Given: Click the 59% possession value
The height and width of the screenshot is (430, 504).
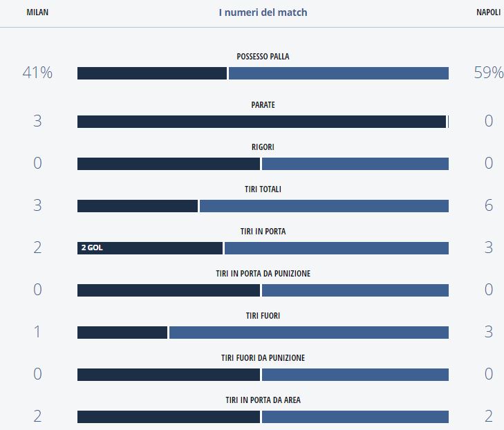Looking at the screenshot, I should click(x=488, y=73).
